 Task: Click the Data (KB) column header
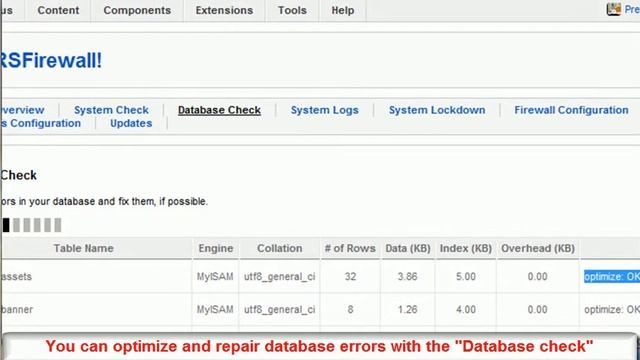click(x=408, y=248)
